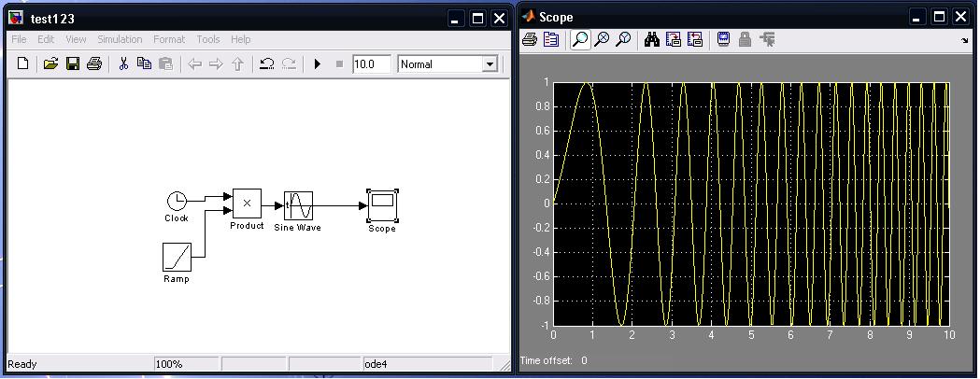Toggle the Zoom tool in Scope
The width and height of the screenshot is (980, 379).
coord(580,40)
